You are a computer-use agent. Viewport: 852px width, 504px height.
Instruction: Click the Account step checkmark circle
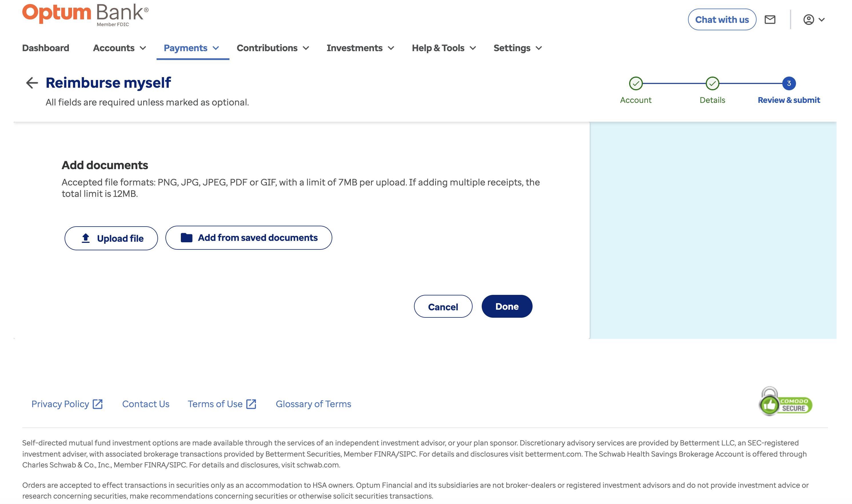(635, 83)
